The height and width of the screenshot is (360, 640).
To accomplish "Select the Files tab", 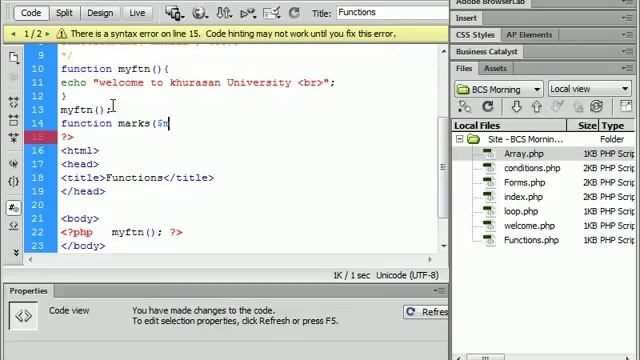I will (464, 68).
